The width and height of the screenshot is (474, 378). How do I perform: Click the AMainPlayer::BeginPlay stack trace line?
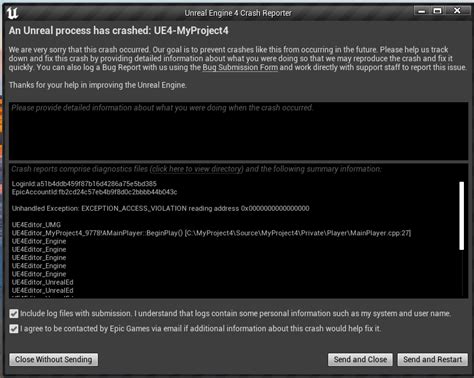coord(211,233)
